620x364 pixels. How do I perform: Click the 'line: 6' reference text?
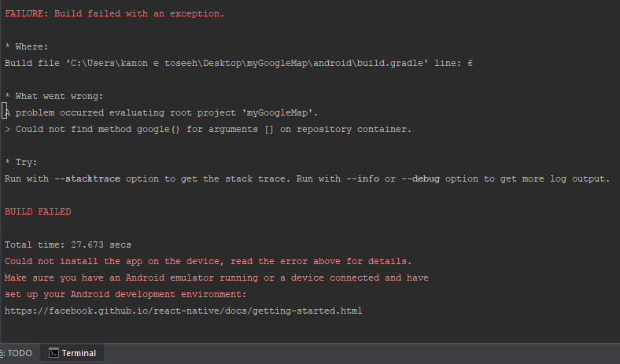click(x=453, y=63)
